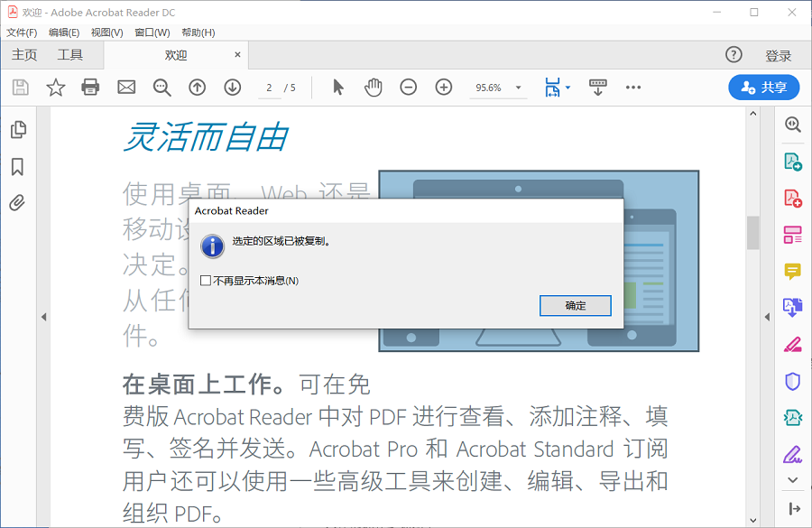Image resolution: width=812 pixels, height=528 pixels.
Task: Open 视图(V) menu
Action: [x=107, y=32]
